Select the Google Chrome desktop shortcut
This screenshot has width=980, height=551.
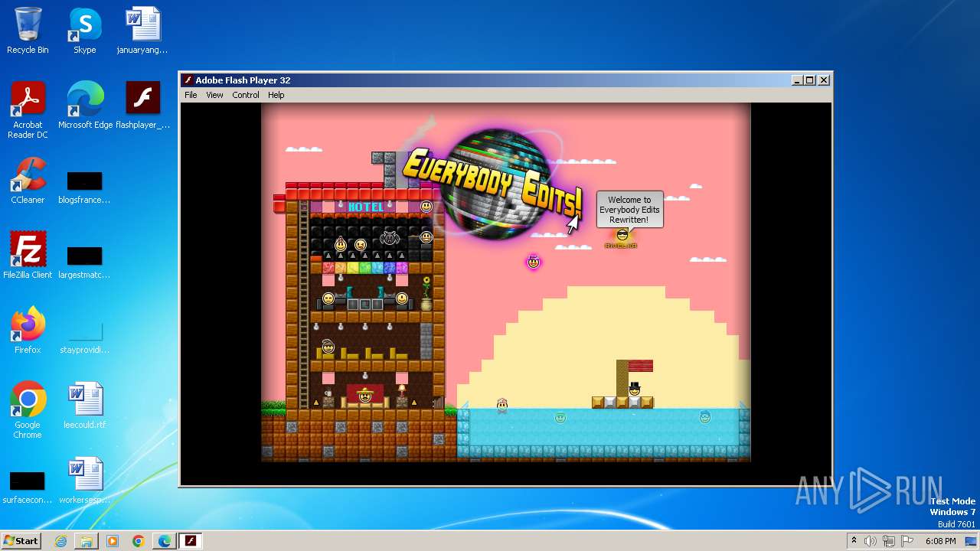(x=28, y=410)
